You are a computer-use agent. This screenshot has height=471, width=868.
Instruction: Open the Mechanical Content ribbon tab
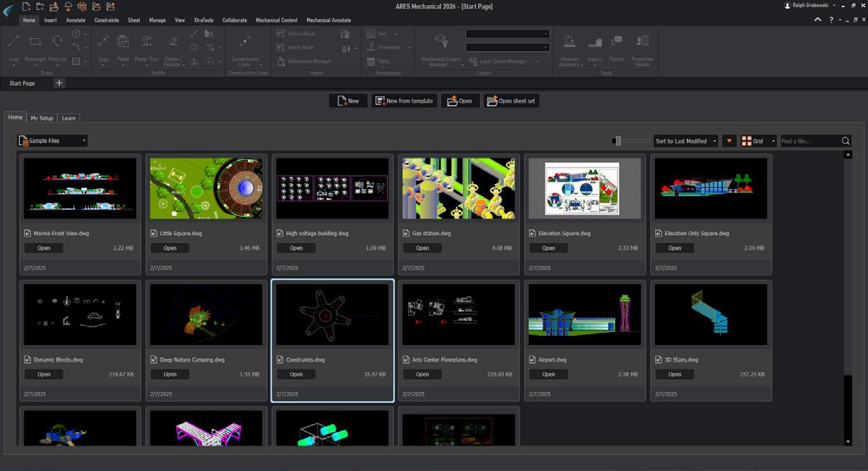(276, 20)
